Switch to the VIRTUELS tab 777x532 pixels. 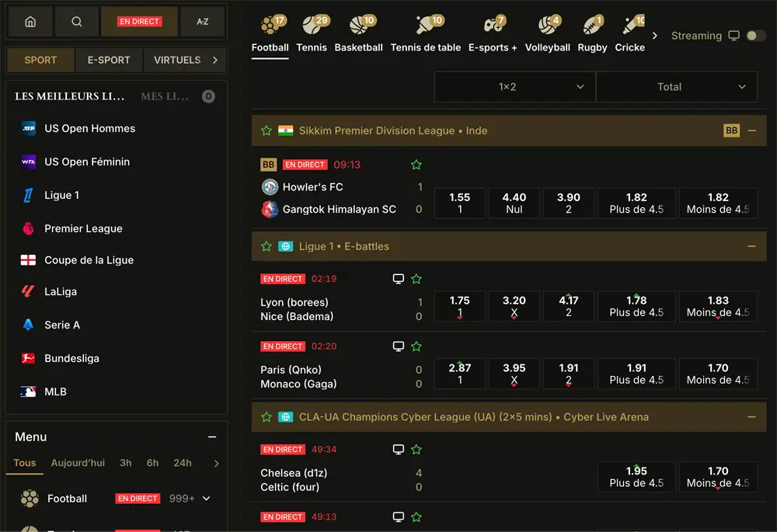(x=177, y=60)
